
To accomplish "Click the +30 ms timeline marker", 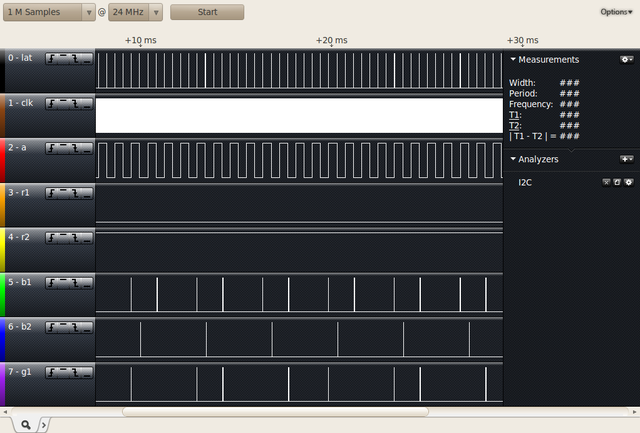I will (x=522, y=40).
